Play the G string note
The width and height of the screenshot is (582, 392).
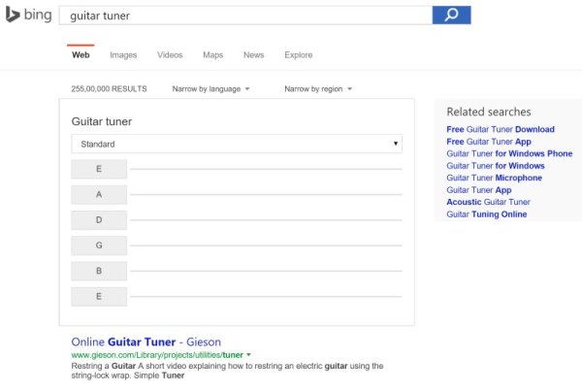[99, 245]
